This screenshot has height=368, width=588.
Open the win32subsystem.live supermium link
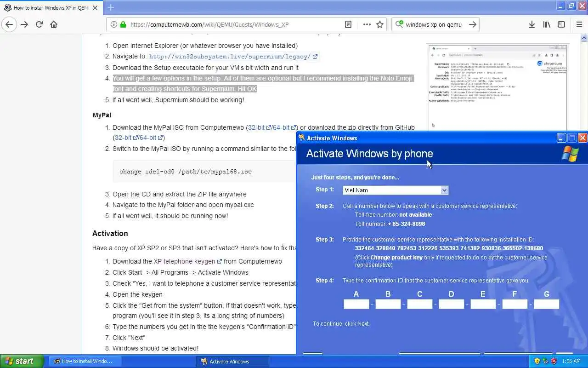pyautogui.click(x=233, y=57)
